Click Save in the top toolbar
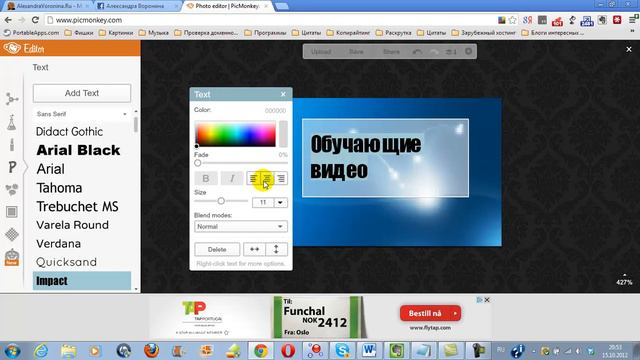The image size is (640, 360). pyautogui.click(x=356, y=52)
